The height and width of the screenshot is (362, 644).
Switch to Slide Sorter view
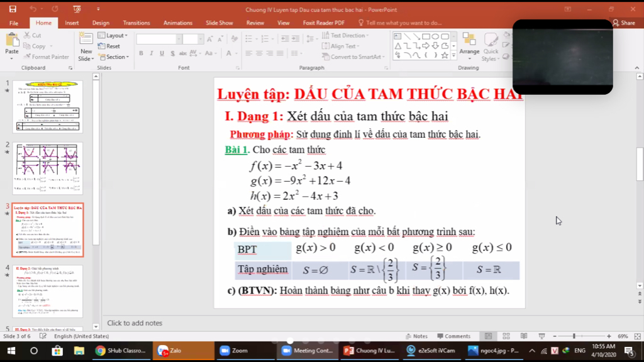point(506,336)
